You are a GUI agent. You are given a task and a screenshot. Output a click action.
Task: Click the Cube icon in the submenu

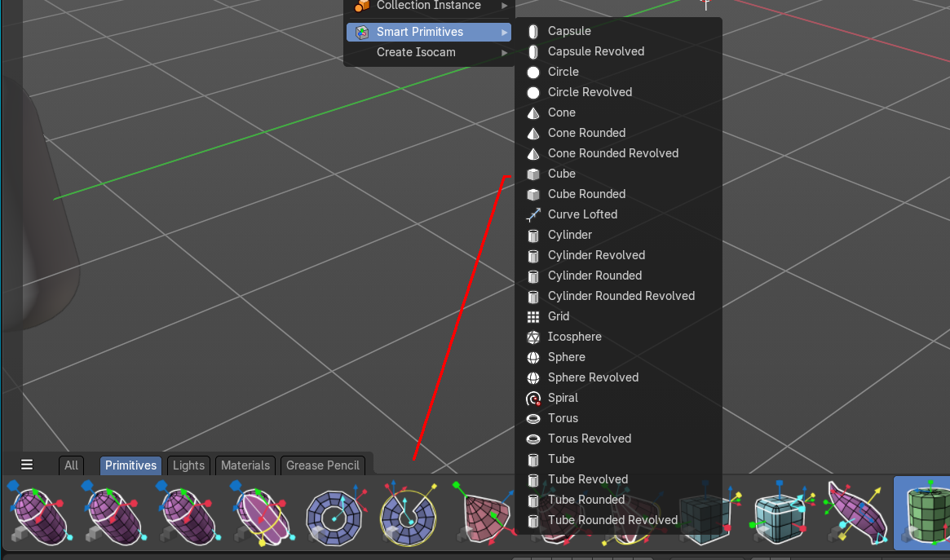(x=533, y=174)
